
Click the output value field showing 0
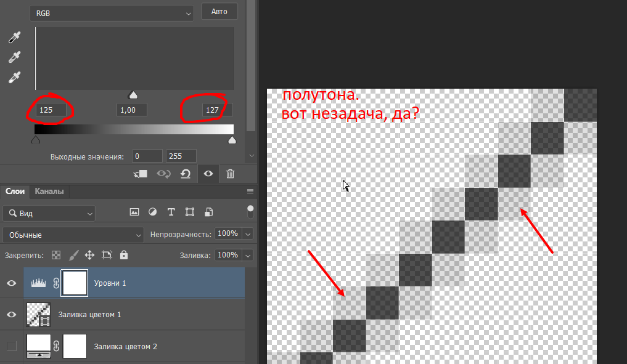147,156
